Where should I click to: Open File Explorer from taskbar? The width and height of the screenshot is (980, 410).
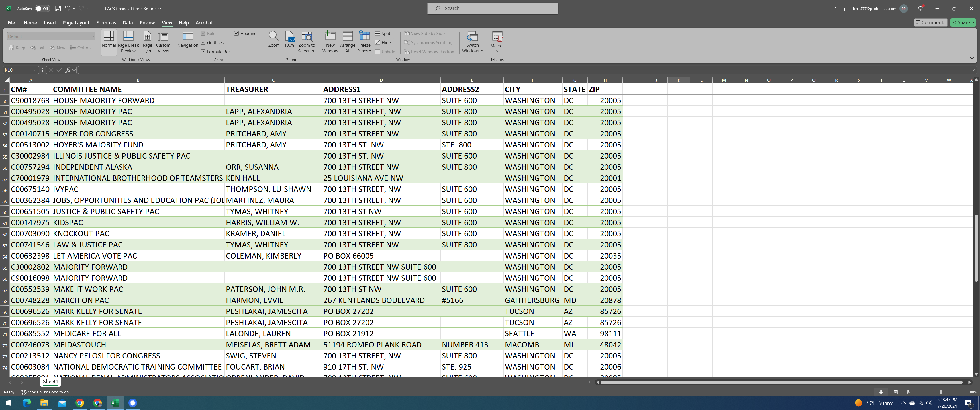coord(44,403)
